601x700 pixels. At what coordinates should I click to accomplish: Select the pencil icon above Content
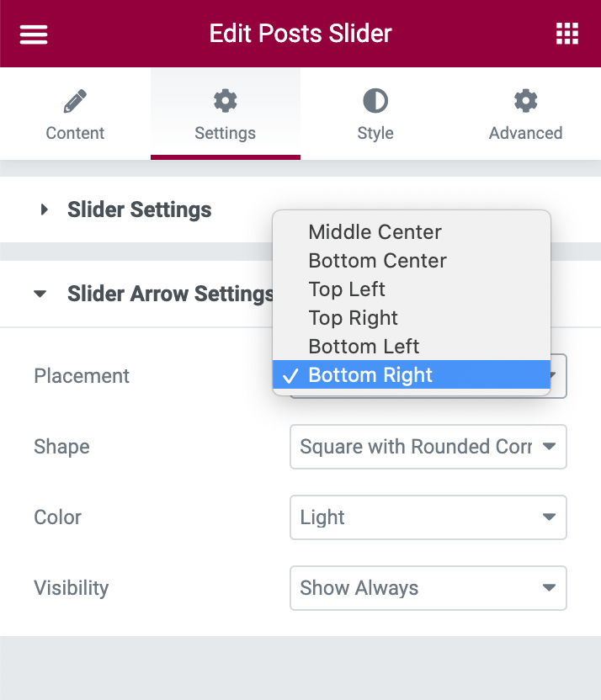click(x=74, y=99)
